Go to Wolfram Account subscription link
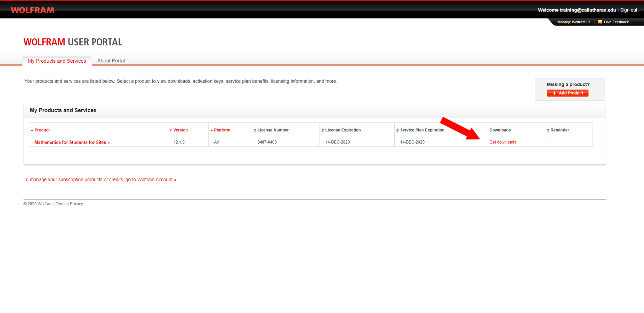The width and height of the screenshot is (644, 313). [100, 180]
